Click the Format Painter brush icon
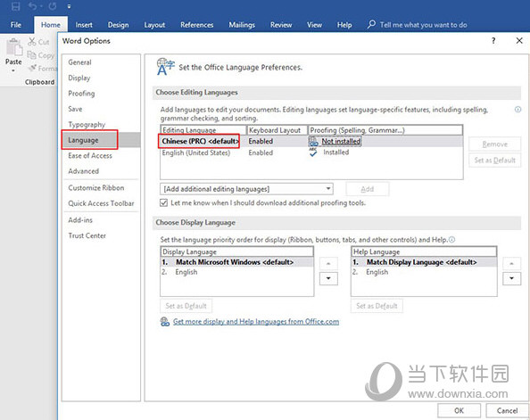This screenshot has width=530, height=420. pyautogui.click(x=32, y=68)
